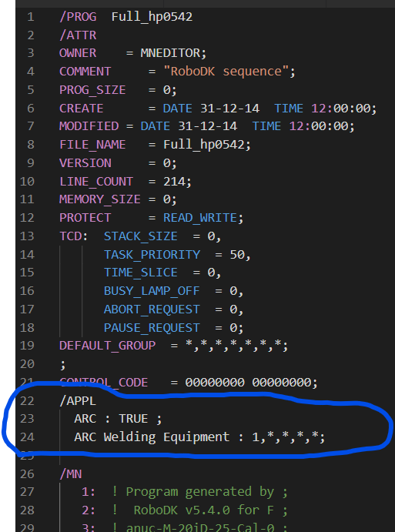Click the 00000000 00000000 control code value
The height and width of the screenshot is (532, 395).
pyautogui.click(x=248, y=383)
